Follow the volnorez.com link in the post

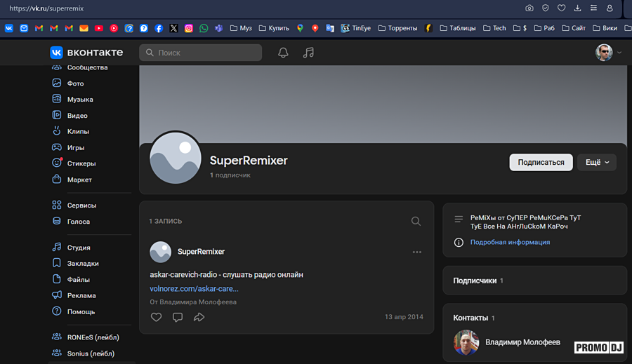[x=194, y=288]
